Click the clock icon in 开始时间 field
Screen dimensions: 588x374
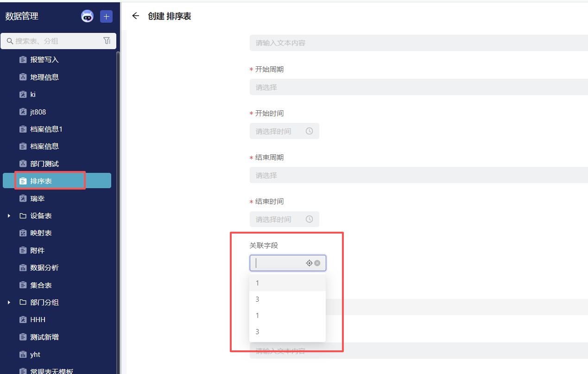tap(310, 131)
